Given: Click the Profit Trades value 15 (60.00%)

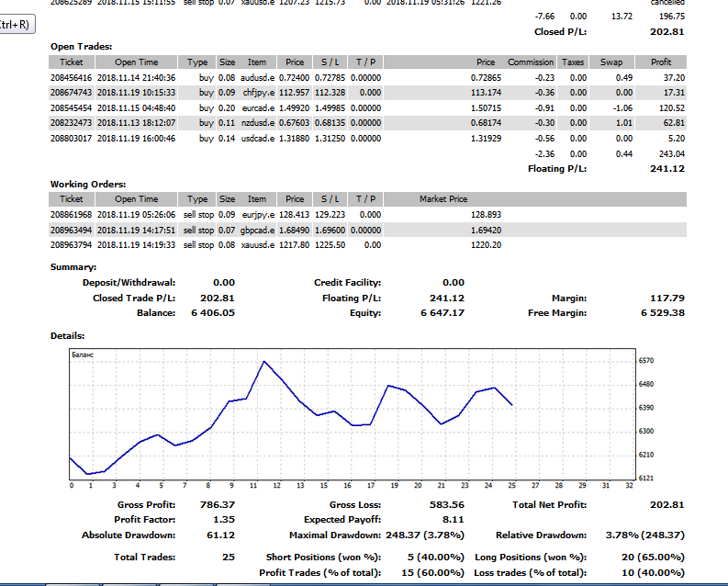Looking at the screenshot, I should click(432, 572).
